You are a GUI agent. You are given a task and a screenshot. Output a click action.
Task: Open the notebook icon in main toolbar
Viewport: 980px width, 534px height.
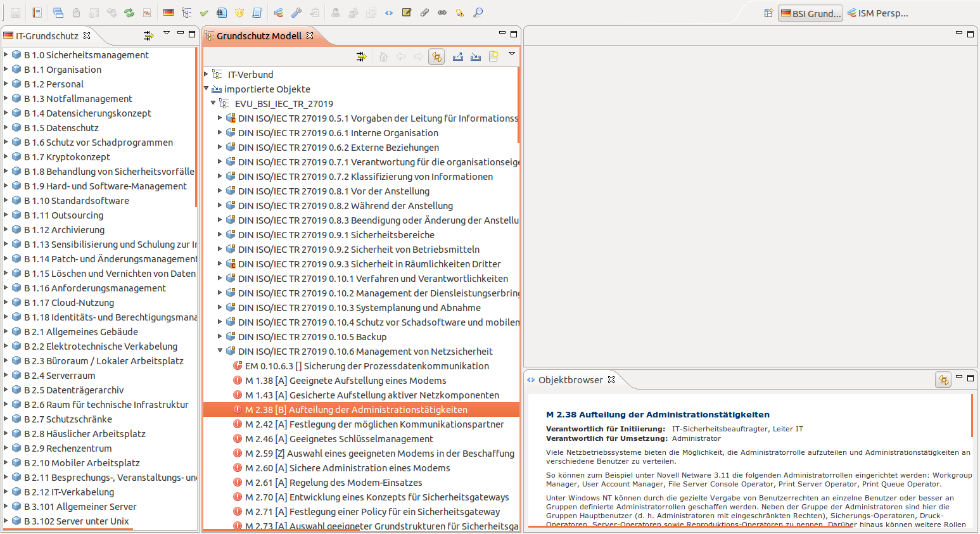point(37,13)
